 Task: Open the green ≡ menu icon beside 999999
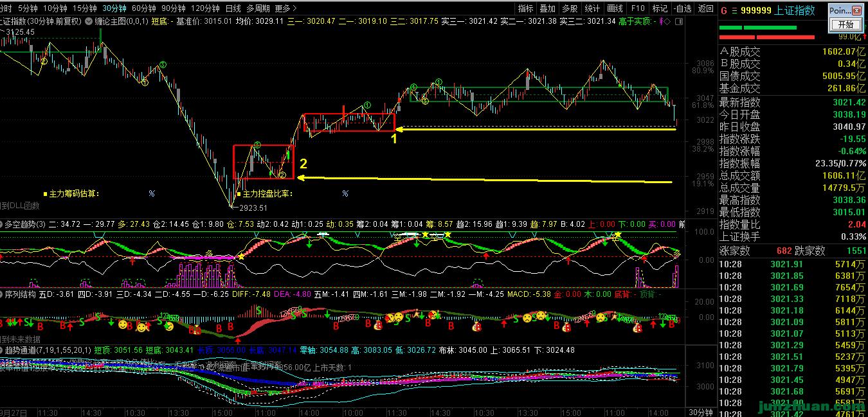(x=734, y=10)
